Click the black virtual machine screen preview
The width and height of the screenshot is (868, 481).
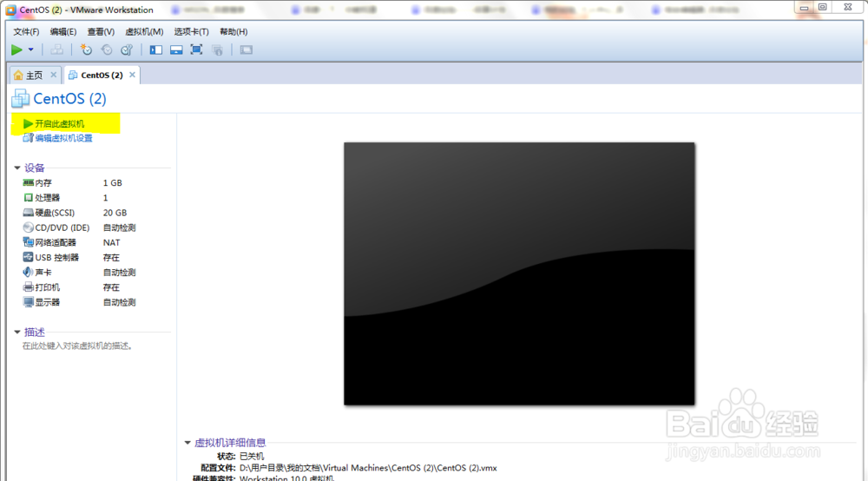[519, 274]
